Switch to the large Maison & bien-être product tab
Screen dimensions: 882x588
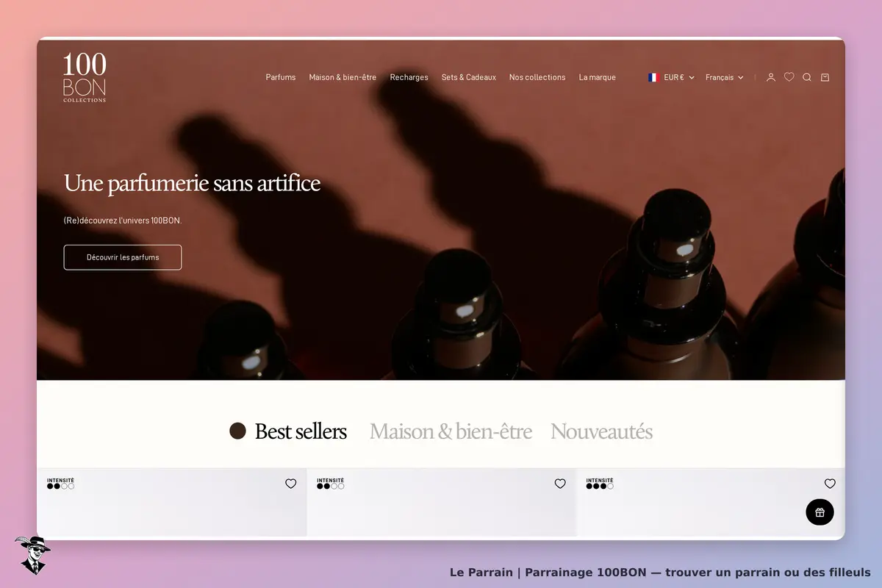coord(451,431)
